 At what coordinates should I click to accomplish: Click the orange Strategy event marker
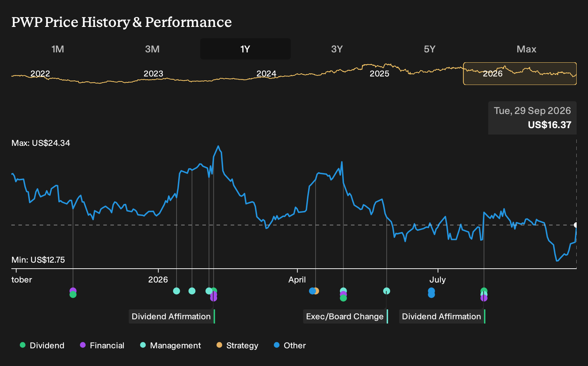(x=317, y=291)
